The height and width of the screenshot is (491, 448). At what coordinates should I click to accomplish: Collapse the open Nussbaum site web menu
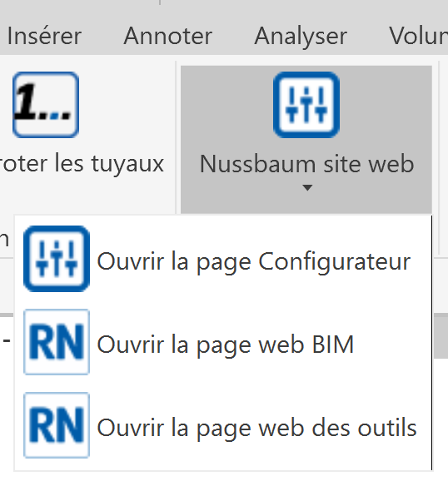[306, 139]
